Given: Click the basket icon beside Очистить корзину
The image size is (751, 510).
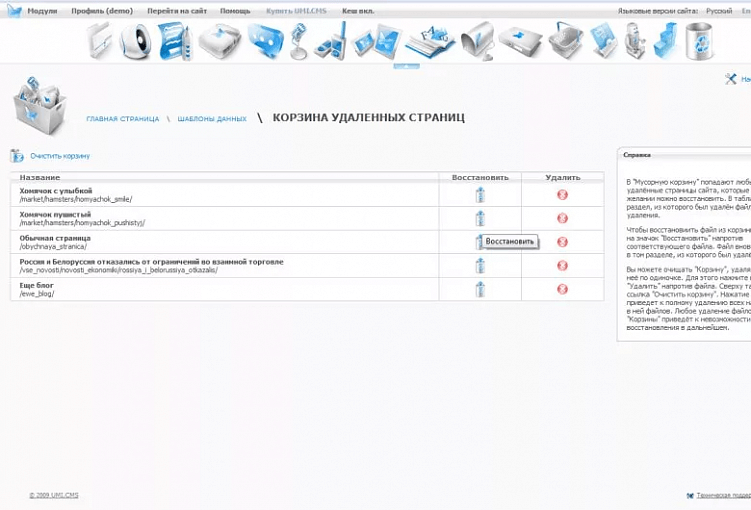Looking at the screenshot, I should [x=17, y=156].
